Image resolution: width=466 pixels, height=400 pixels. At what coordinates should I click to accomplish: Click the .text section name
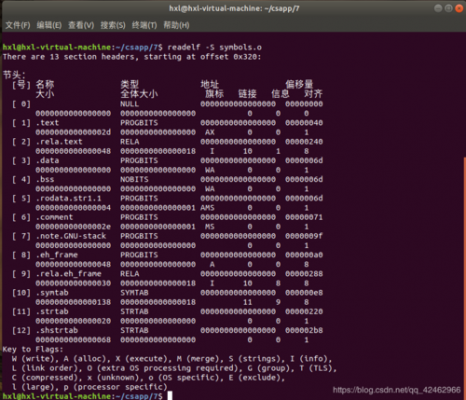pyautogui.click(x=48, y=123)
